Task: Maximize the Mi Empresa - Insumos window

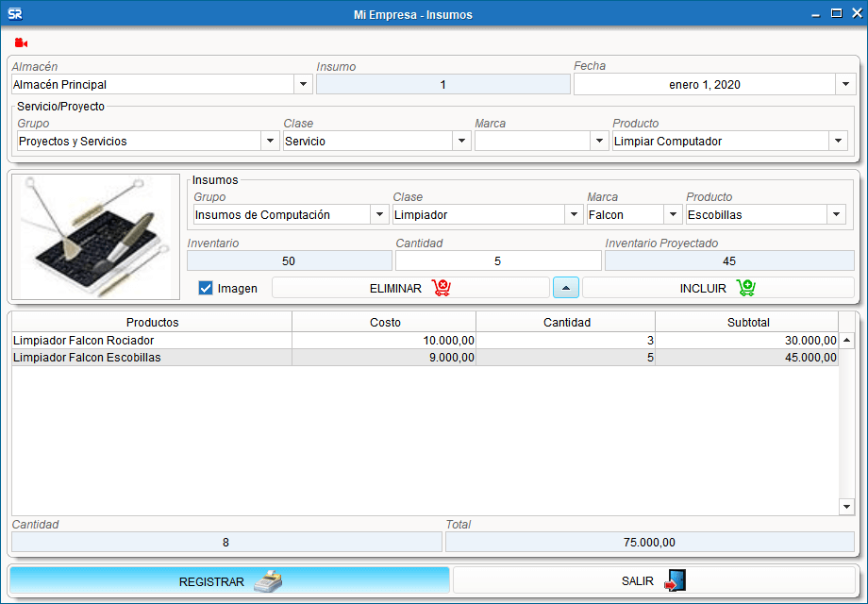Action: [837, 13]
